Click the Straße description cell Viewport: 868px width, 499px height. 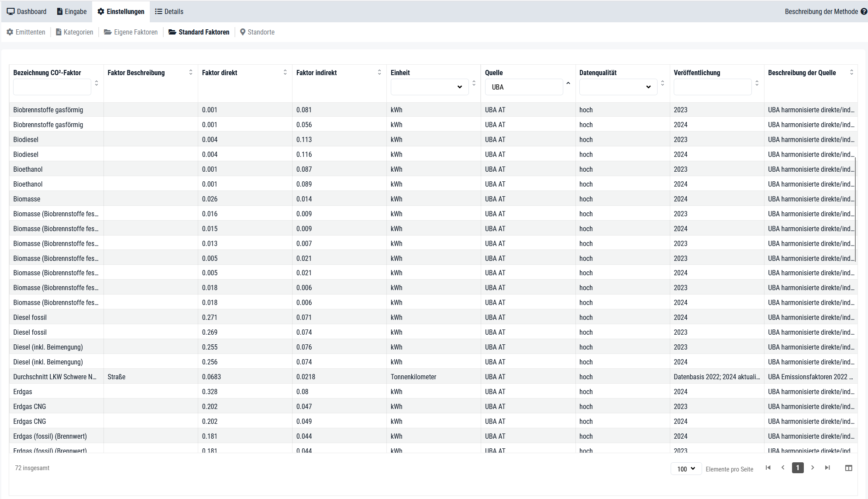click(151, 377)
